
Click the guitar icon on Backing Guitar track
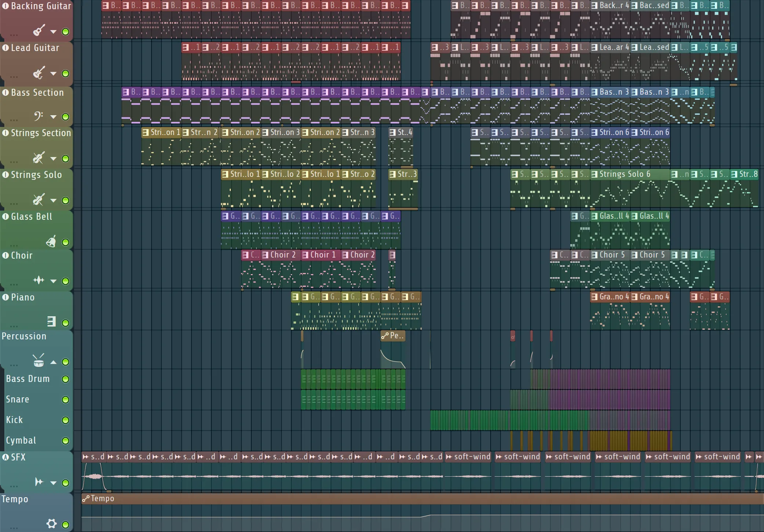tap(39, 30)
